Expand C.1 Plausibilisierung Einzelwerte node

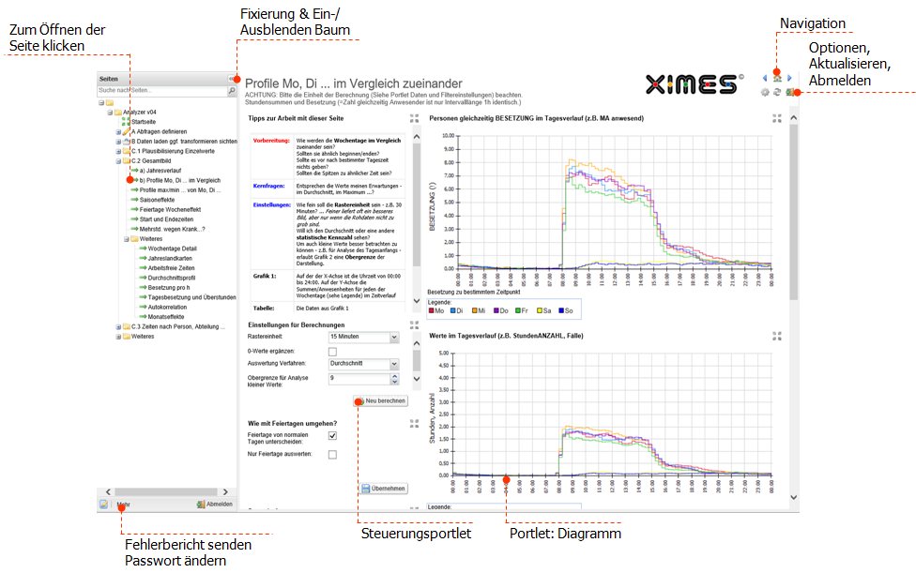coord(118,151)
